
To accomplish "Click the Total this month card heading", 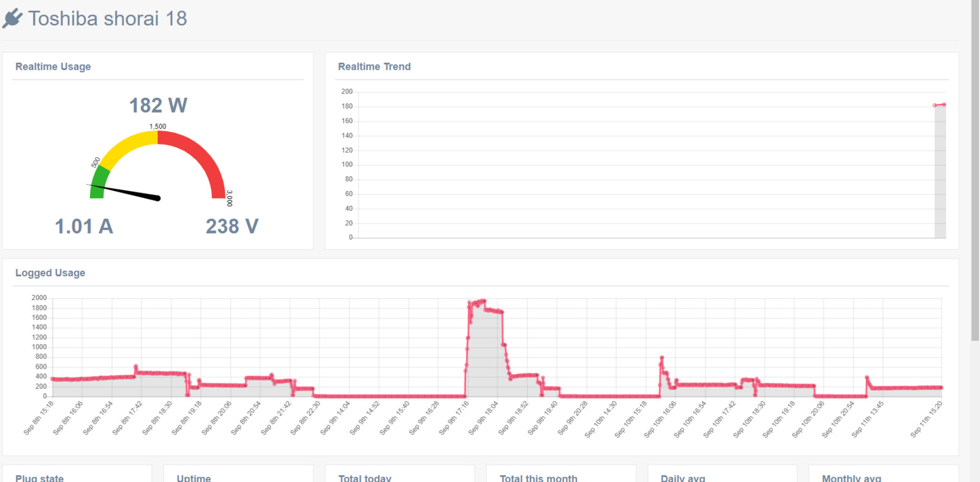I will click(538, 478).
